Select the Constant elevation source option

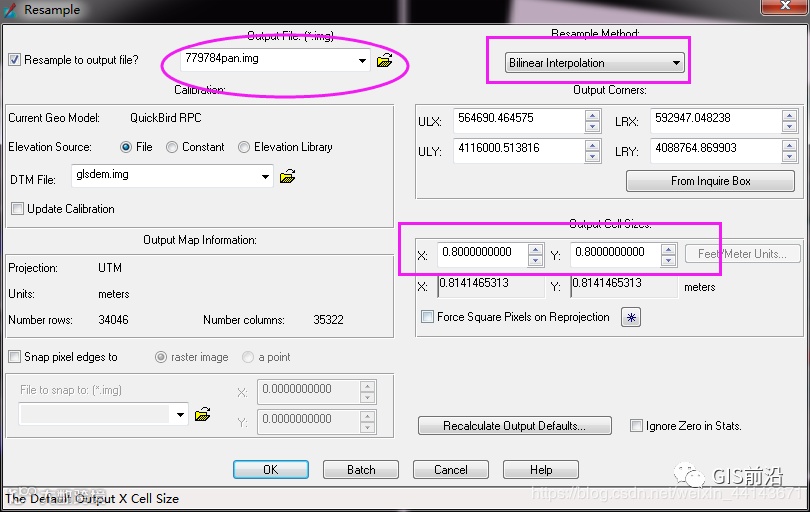[172, 147]
